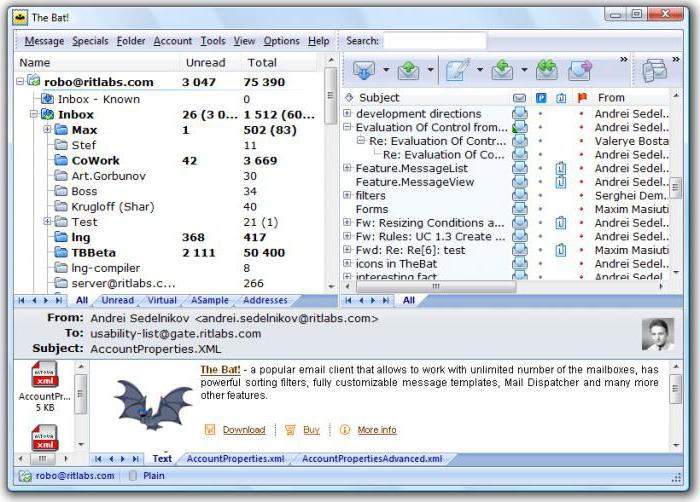Click the flag column header icon

(582, 97)
